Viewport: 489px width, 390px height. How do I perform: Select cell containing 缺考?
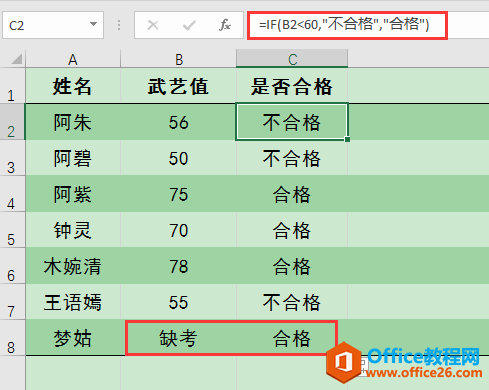tap(179, 338)
